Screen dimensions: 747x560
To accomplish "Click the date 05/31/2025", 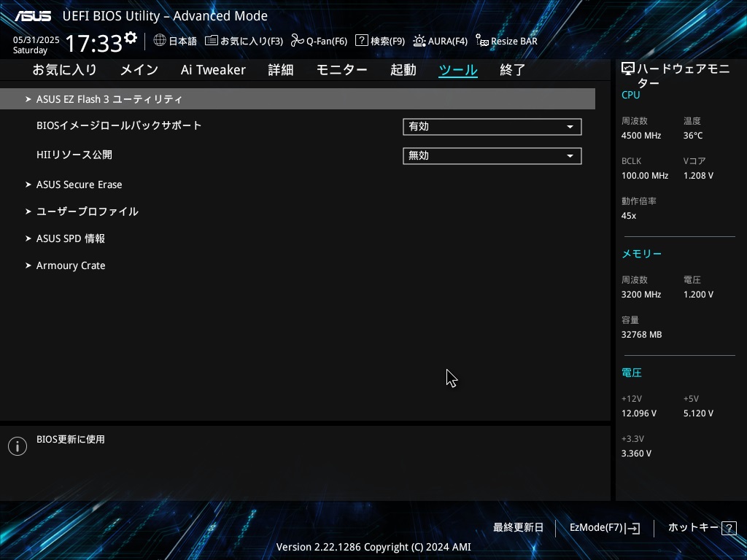I will tap(36, 40).
